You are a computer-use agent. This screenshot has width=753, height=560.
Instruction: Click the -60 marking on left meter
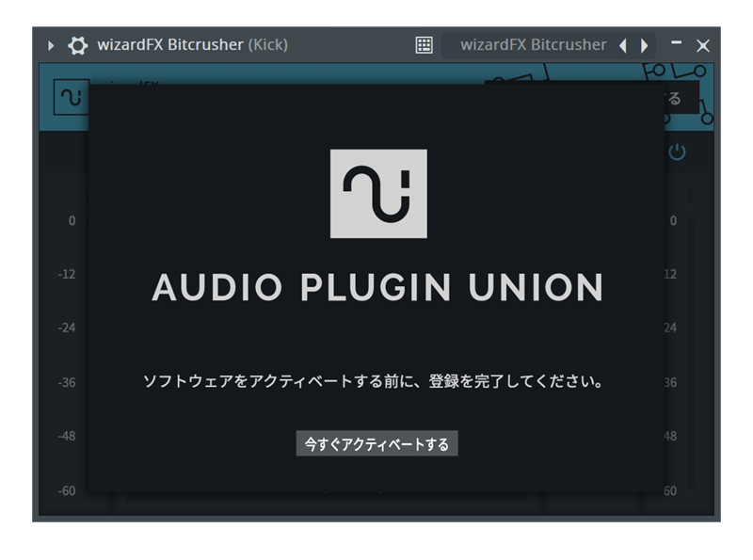67,491
